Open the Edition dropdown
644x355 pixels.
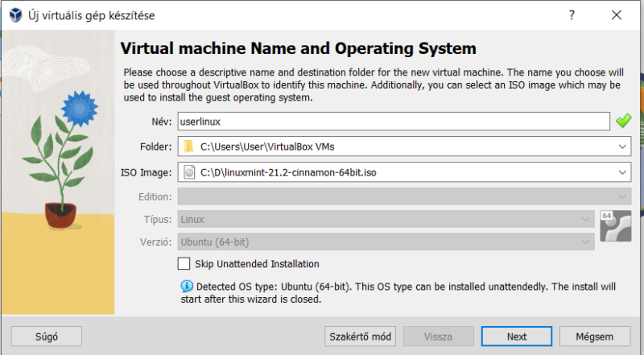tap(404, 196)
